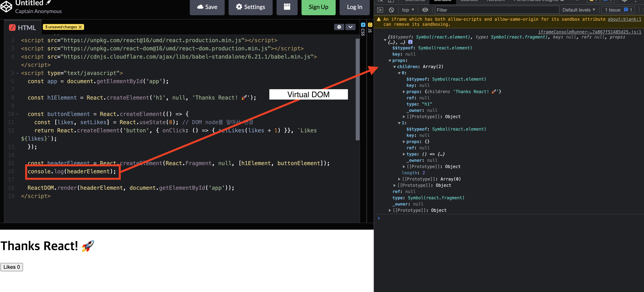This screenshot has height=292, width=644.
Task: Collapse the array item 1 node
Action: point(399,123)
